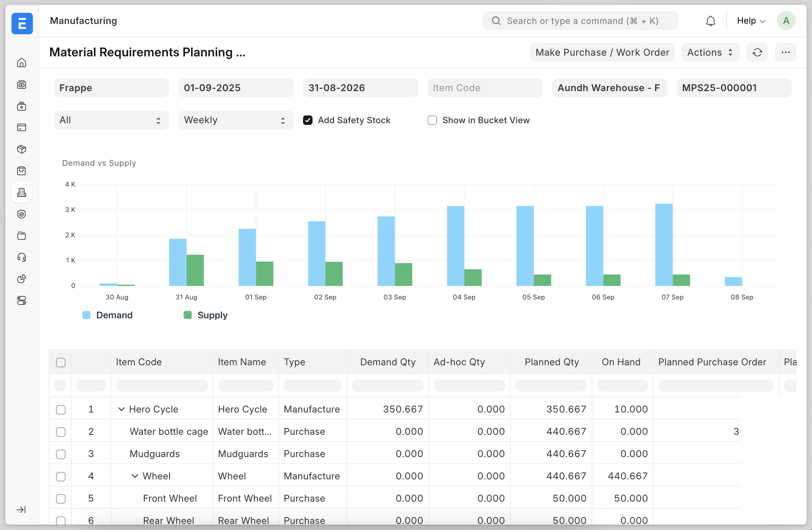Click the refresh report icon
The image size is (812, 530).
pyautogui.click(x=757, y=52)
